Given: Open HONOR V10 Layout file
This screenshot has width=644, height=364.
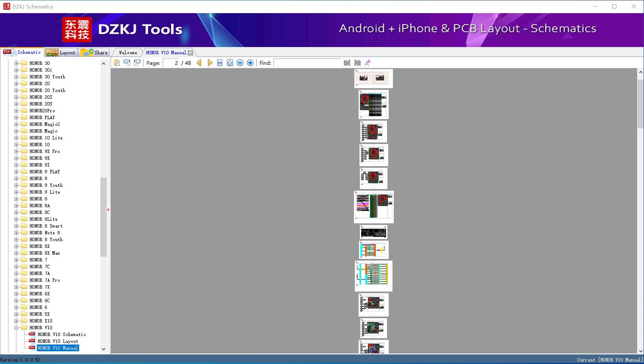Looking at the screenshot, I should (58, 341).
